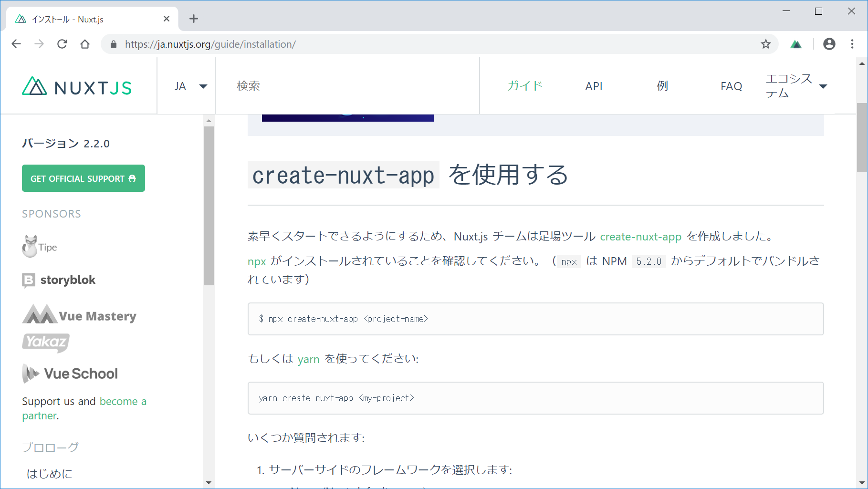This screenshot has width=868, height=489.
Task: Open the Vue Mastery sponsor logo
Action: tap(79, 315)
